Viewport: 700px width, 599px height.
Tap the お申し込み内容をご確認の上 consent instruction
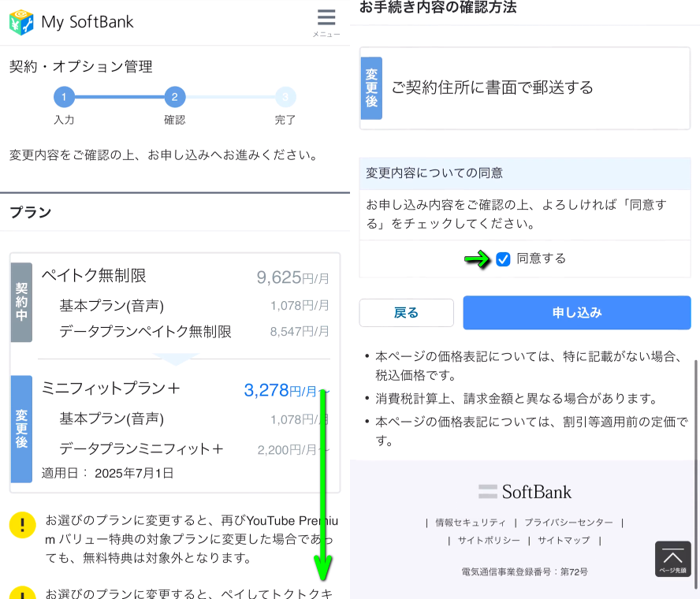click(516, 214)
